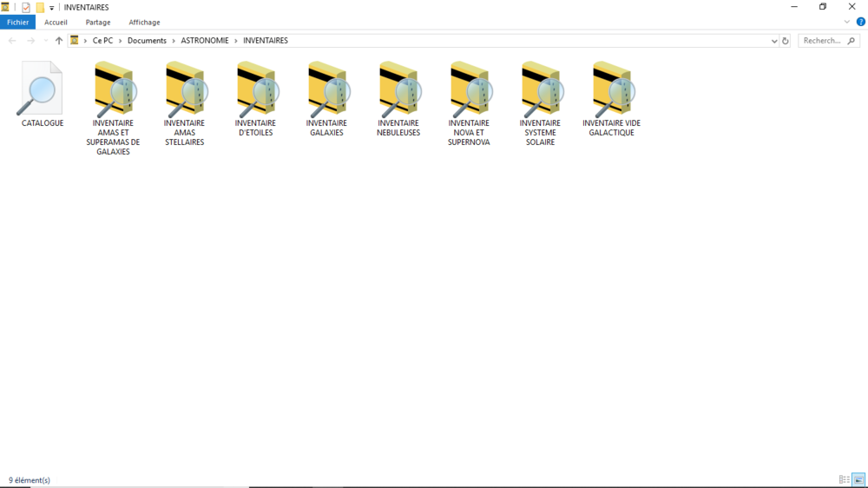Open the Partage ribbon tab
Image resolution: width=868 pixels, height=488 pixels.
coord(98,23)
